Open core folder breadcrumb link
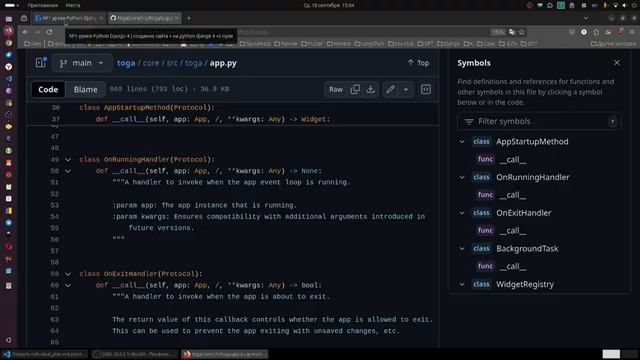The image size is (640, 360). (151, 63)
